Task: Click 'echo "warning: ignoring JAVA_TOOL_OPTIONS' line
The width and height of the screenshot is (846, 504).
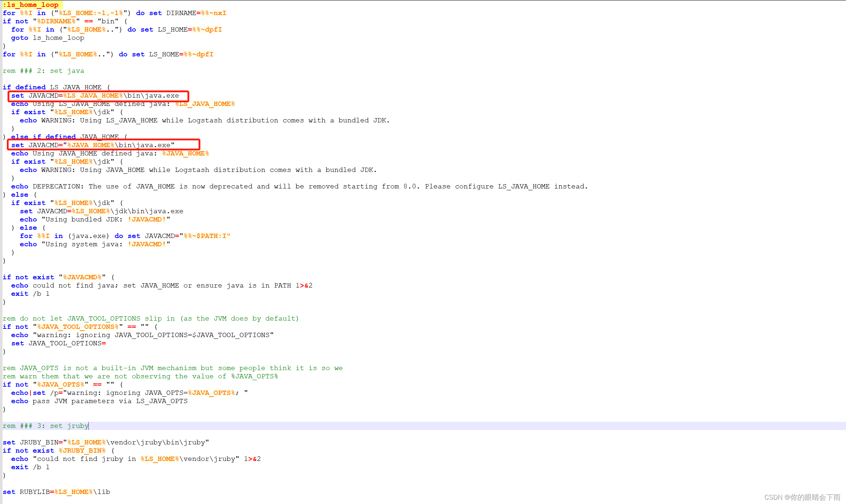Action: 143,335
